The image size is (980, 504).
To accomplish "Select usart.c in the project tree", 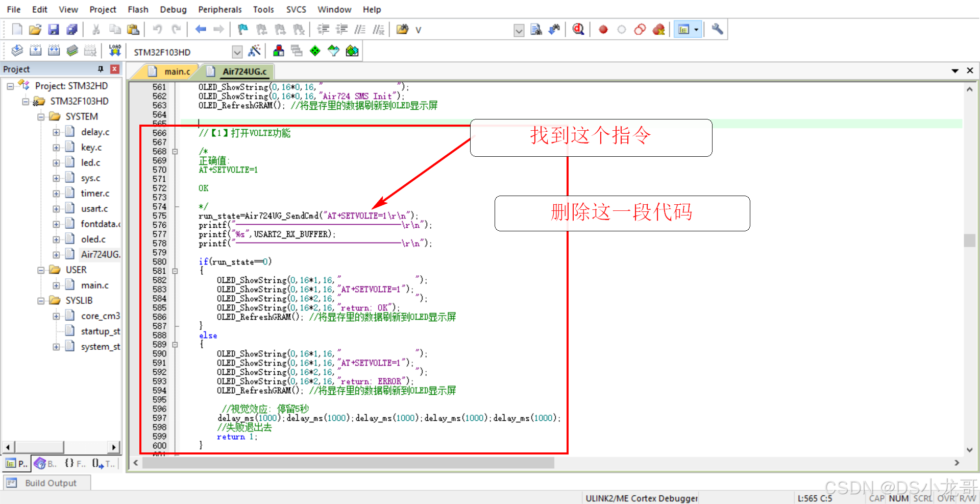I will (94, 208).
